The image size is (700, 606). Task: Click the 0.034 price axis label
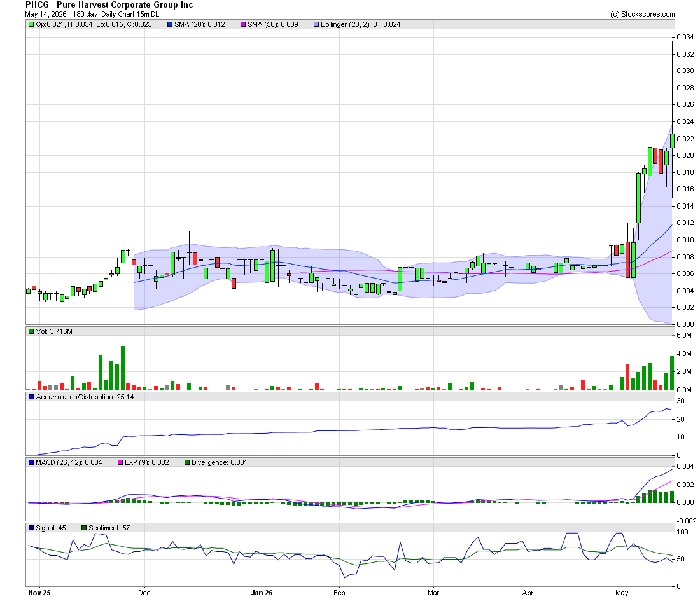(x=685, y=37)
